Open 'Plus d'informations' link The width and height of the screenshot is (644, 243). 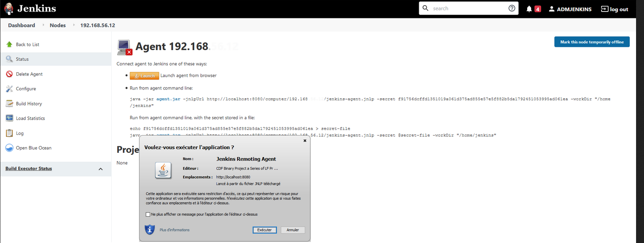174,230
